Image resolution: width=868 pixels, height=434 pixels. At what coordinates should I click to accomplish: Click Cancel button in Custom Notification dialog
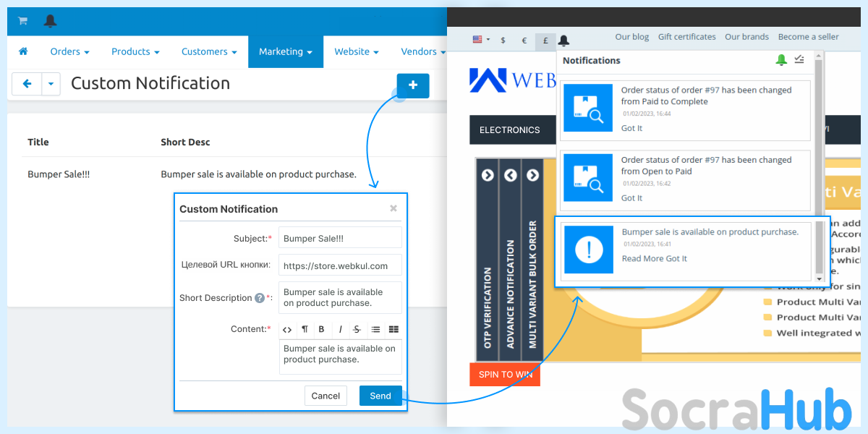click(x=325, y=396)
